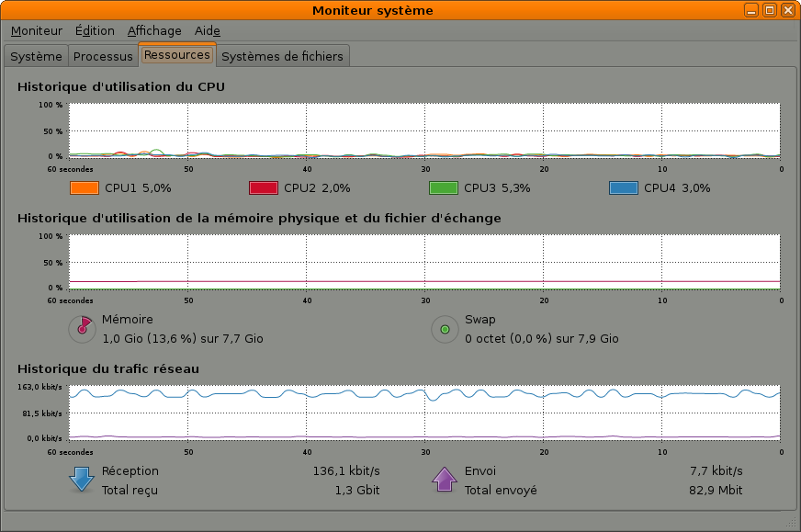Screen dimensions: 801x532
Task: Change the red CPU2 color swatch
Action: 264,188
